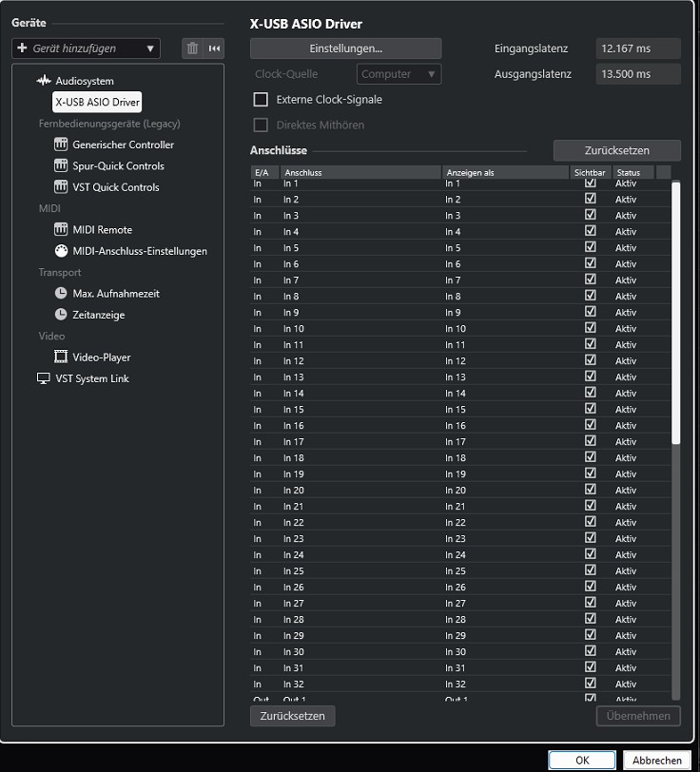This screenshot has height=772, width=700.
Task: Select Zeitanzeige in the Transport section
Action: click(99, 315)
